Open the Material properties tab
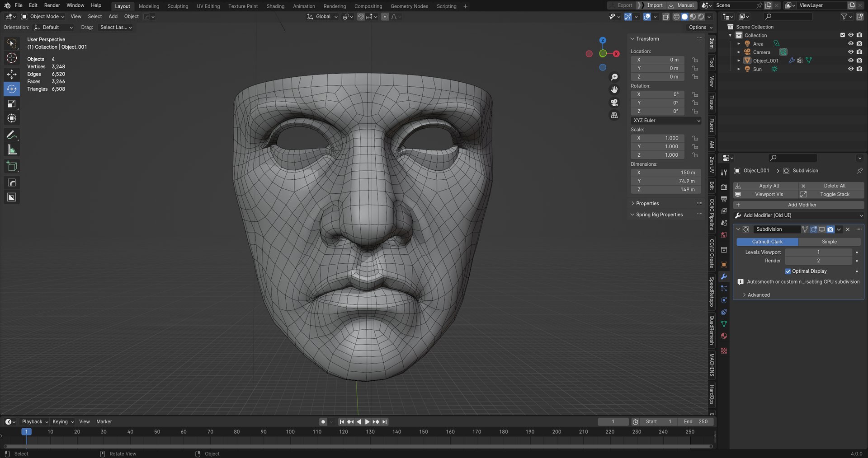The width and height of the screenshot is (868, 458). tap(724, 336)
